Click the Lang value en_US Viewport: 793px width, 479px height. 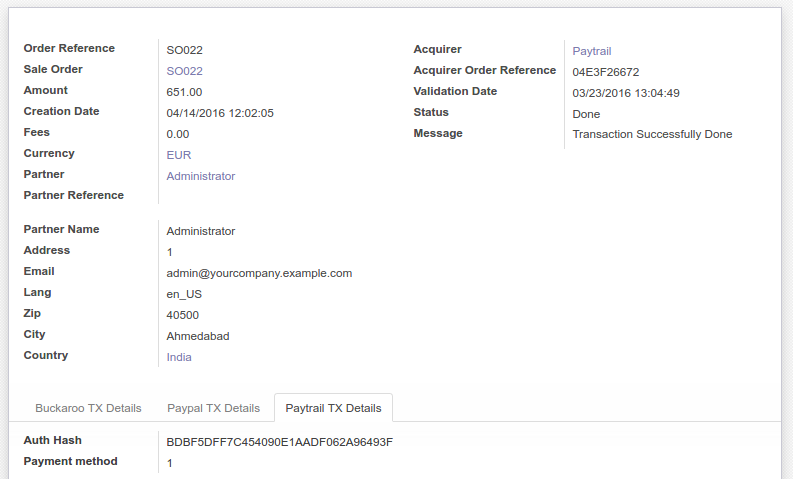pos(184,294)
